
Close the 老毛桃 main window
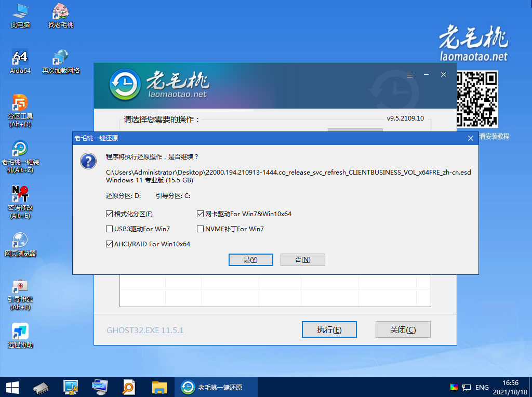point(444,75)
